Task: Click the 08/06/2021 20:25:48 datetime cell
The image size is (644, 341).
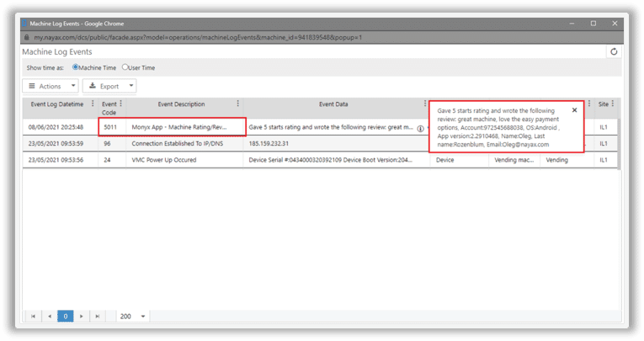Action: click(56, 127)
